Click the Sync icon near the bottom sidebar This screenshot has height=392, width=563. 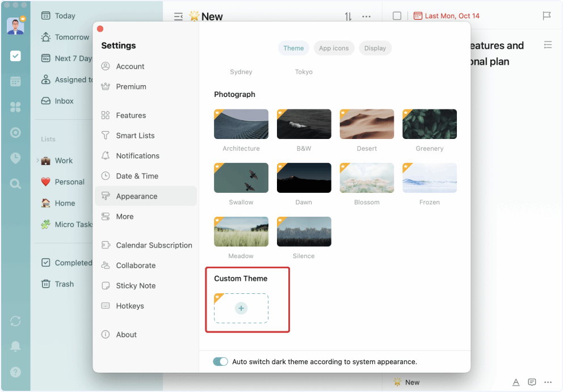click(x=15, y=321)
